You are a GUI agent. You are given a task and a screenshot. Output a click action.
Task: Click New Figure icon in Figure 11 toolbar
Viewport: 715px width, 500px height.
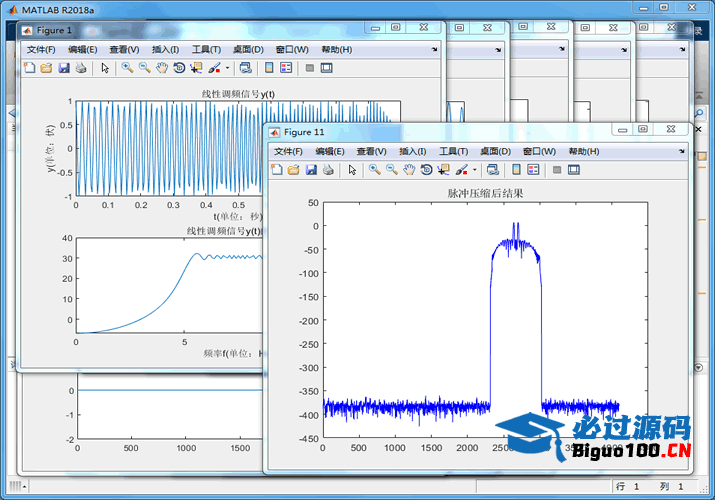(276, 170)
